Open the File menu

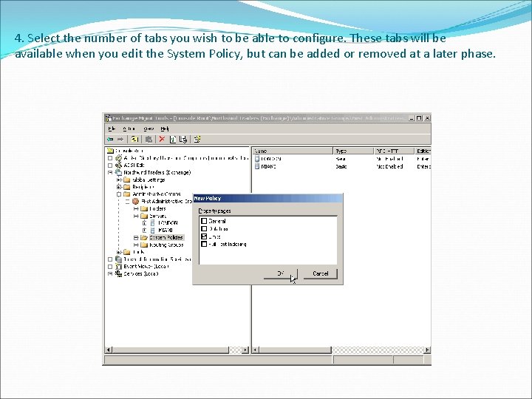click(112, 129)
